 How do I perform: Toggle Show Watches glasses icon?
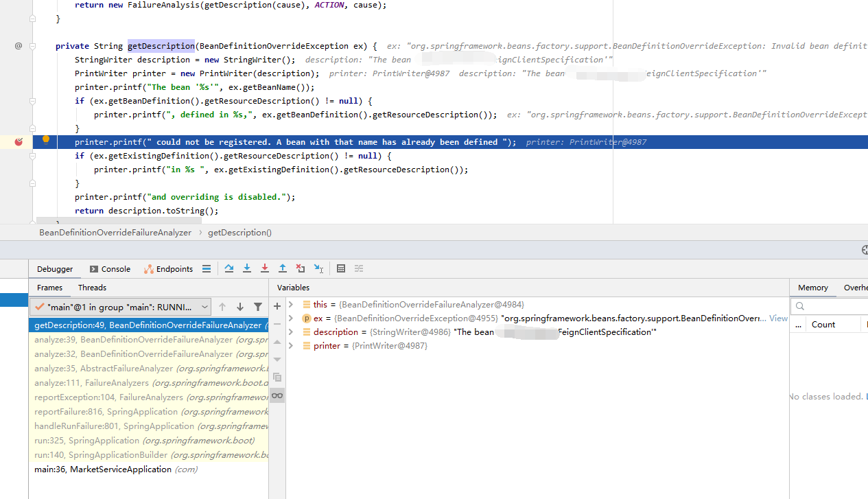point(277,395)
